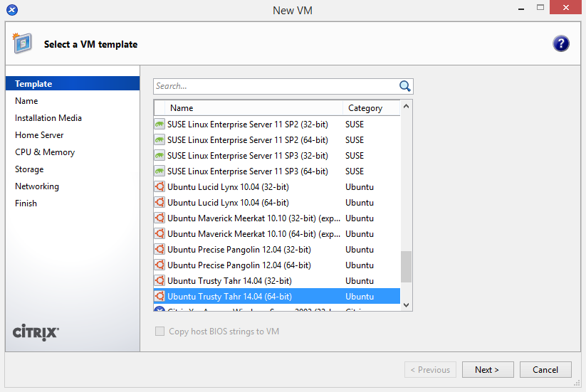Click the new VM template icon in the header

click(x=22, y=43)
